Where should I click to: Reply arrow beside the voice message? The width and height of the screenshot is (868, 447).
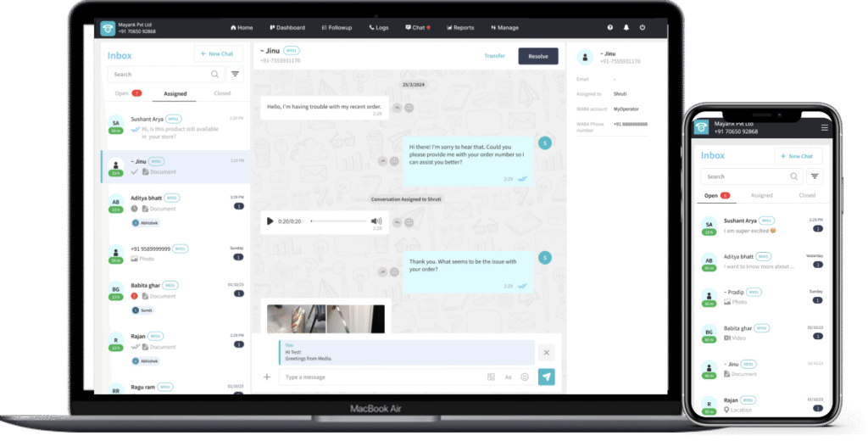click(397, 223)
